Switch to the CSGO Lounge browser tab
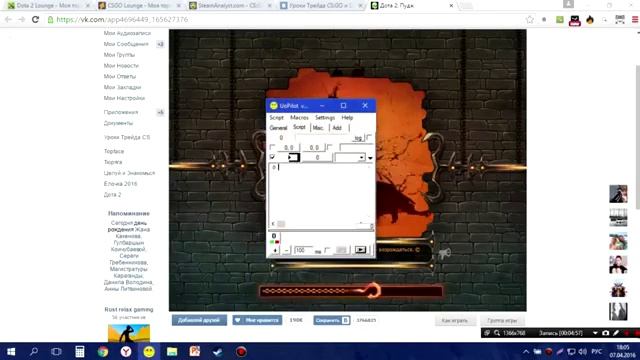Viewport: 640px width, 360px height. [140, 6]
